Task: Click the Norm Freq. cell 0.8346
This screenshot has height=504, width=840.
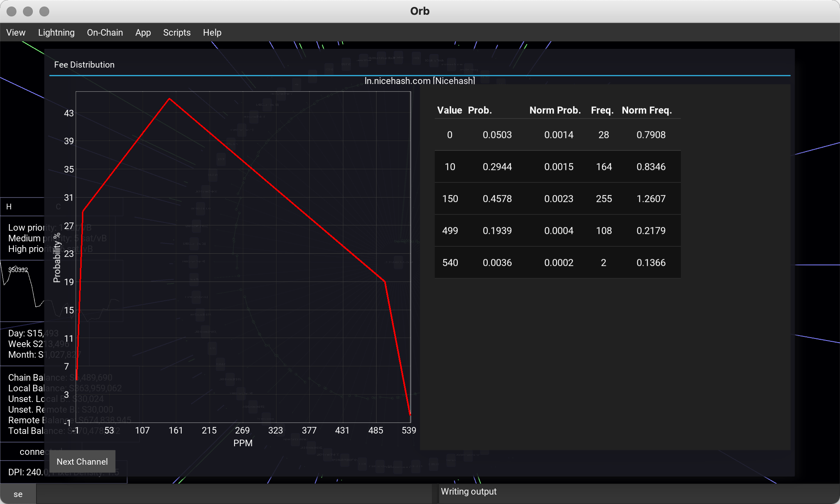Action: (x=651, y=167)
